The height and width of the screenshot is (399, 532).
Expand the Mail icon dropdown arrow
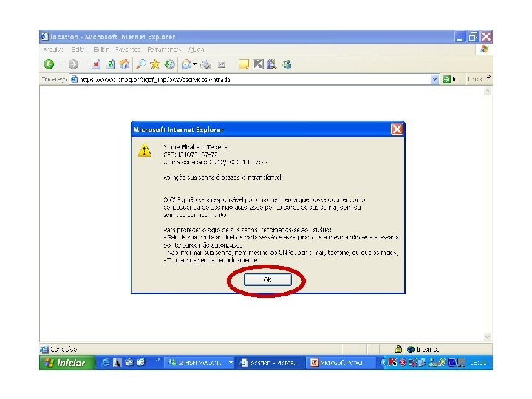click(x=195, y=64)
